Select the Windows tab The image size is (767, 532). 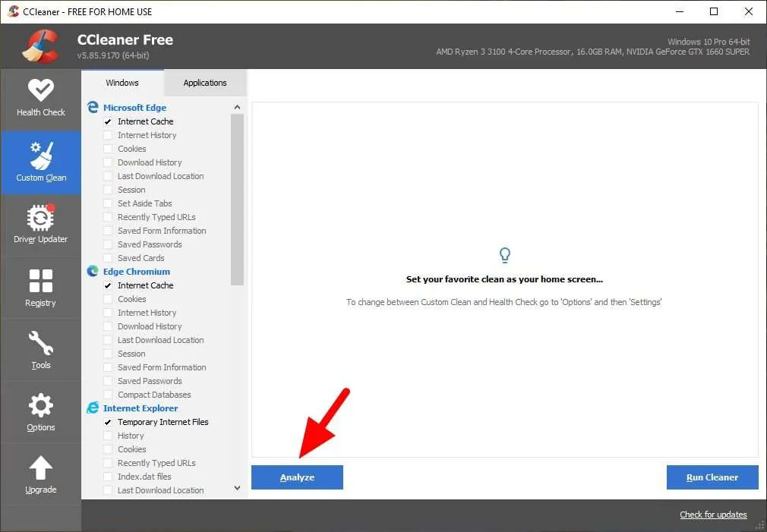(122, 83)
